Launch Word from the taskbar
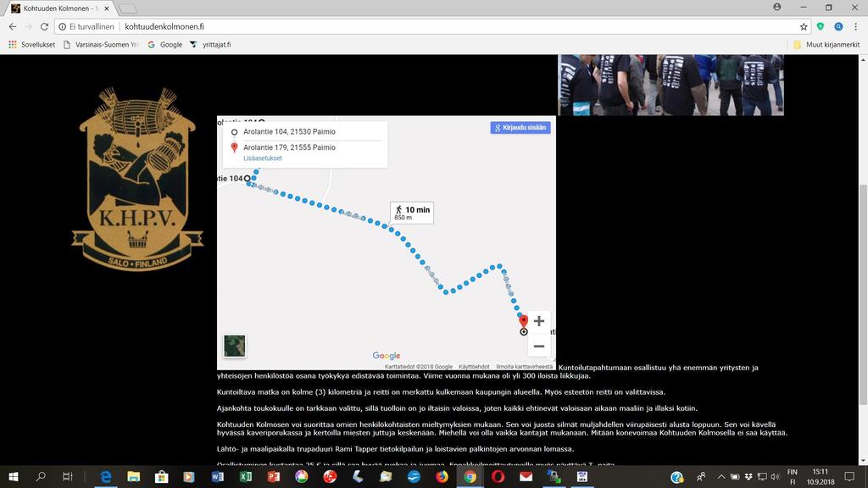Viewport: 868px width, 488px height. click(x=218, y=476)
